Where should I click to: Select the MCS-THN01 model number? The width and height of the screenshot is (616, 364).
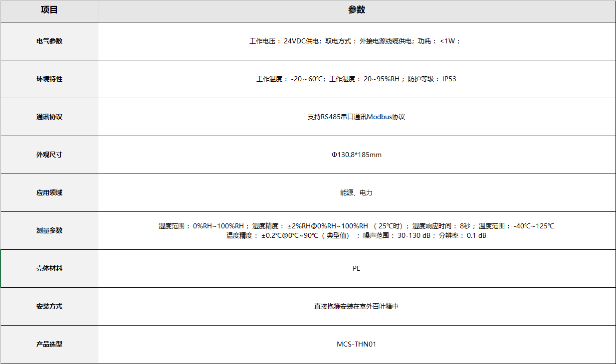[x=356, y=344]
